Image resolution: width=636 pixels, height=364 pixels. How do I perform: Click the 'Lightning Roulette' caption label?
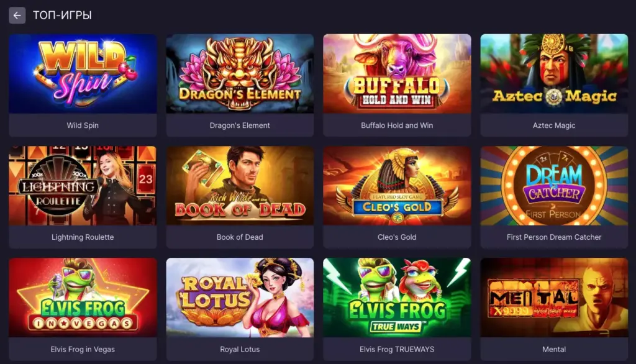pyautogui.click(x=83, y=237)
